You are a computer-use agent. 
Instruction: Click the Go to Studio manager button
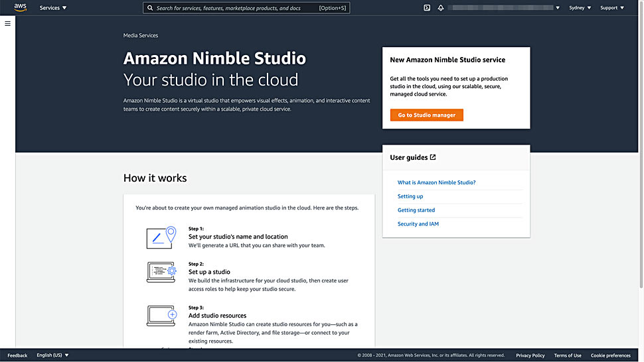pyautogui.click(x=427, y=115)
